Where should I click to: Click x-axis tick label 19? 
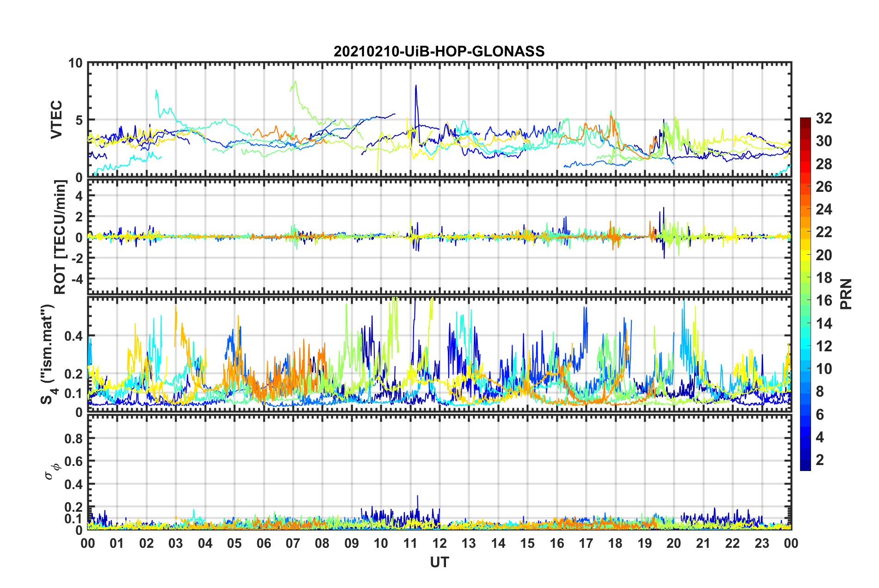(x=645, y=543)
